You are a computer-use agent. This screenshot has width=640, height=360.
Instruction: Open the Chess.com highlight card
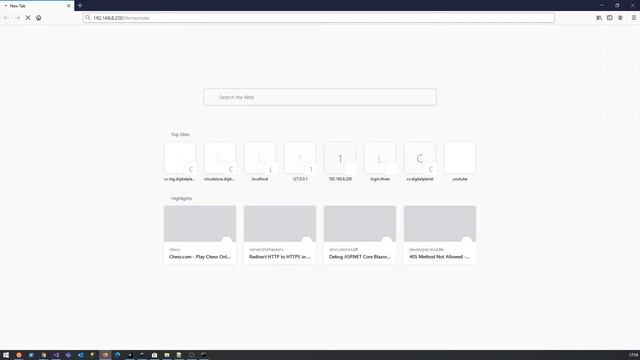coord(200,235)
